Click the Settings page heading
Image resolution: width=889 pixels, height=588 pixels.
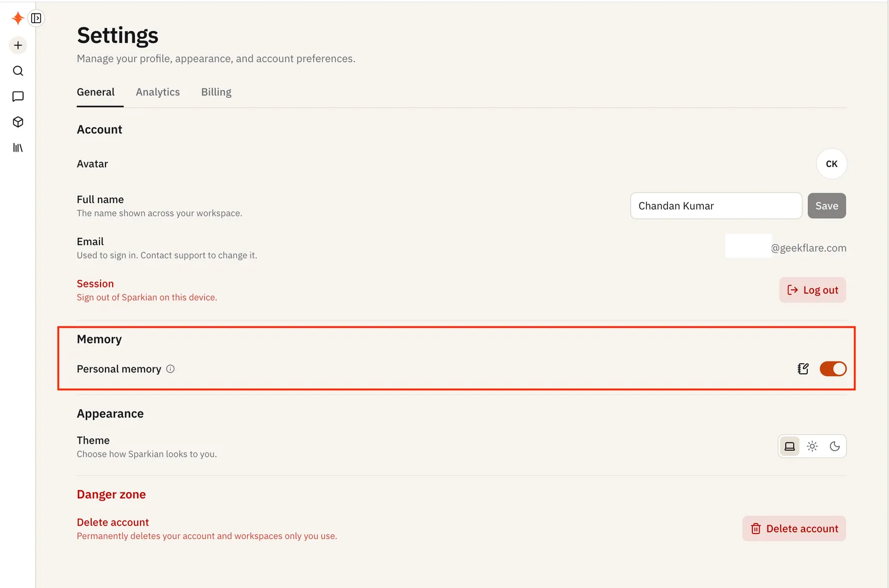coord(118,36)
